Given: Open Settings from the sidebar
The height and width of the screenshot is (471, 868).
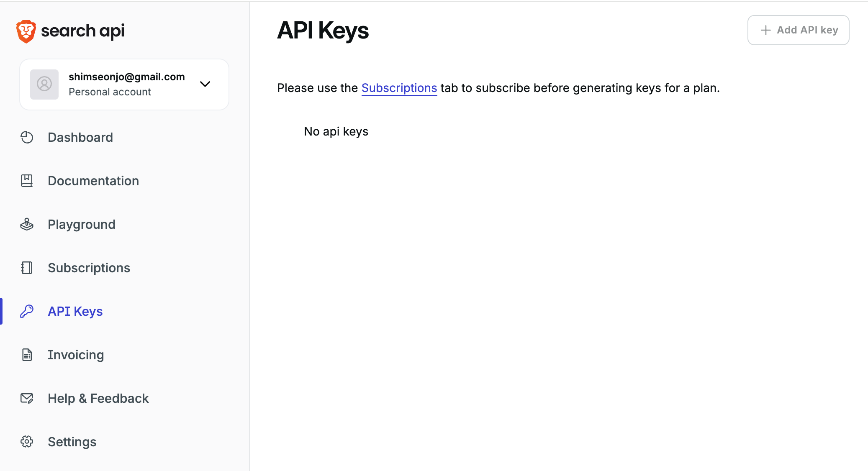Looking at the screenshot, I should pos(72,442).
